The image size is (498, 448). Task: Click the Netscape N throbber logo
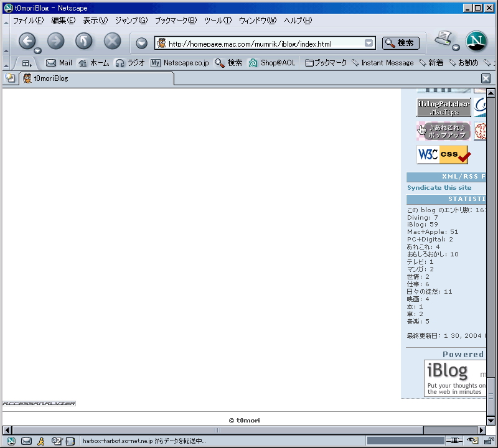(476, 41)
